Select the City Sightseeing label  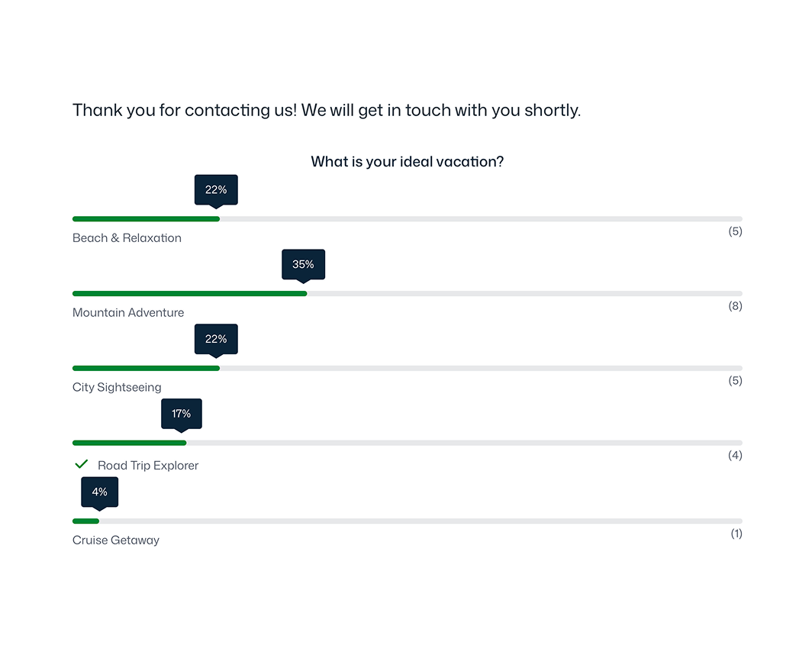click(117, 387)
